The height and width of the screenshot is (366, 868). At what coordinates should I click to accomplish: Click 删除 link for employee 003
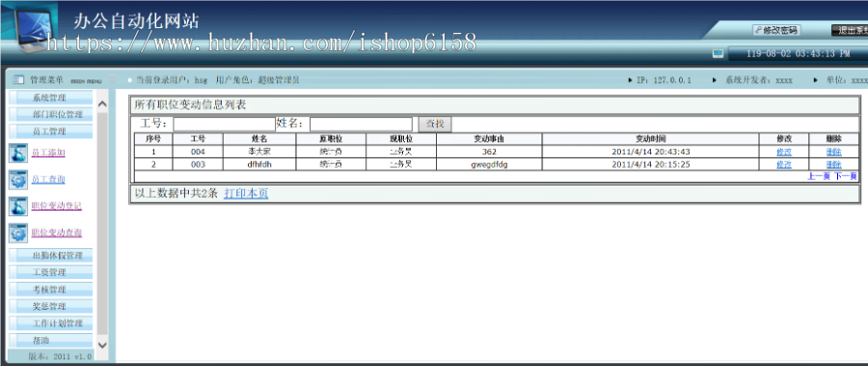pyautogui.click(x=833, y=165)
